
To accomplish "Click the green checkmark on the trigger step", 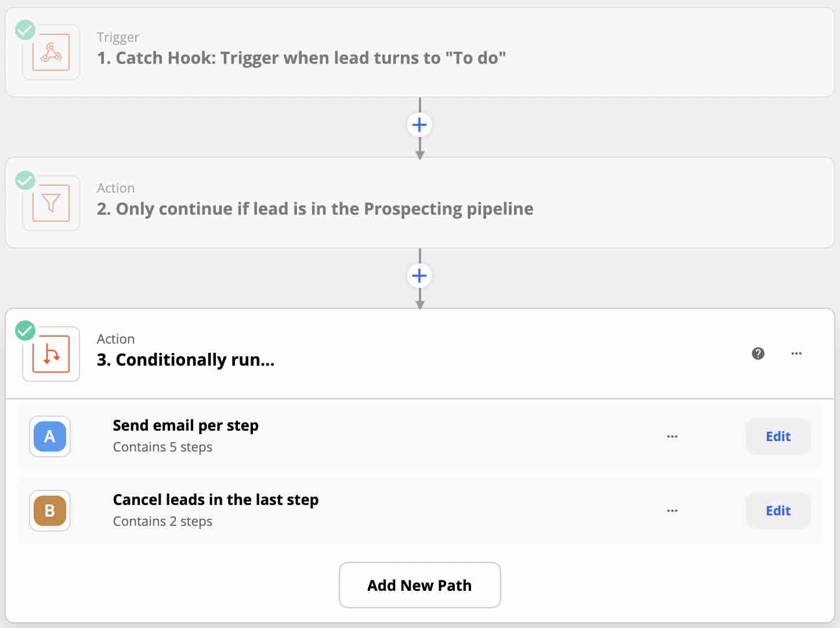I will pyautogui.click(x=25, y=30).
